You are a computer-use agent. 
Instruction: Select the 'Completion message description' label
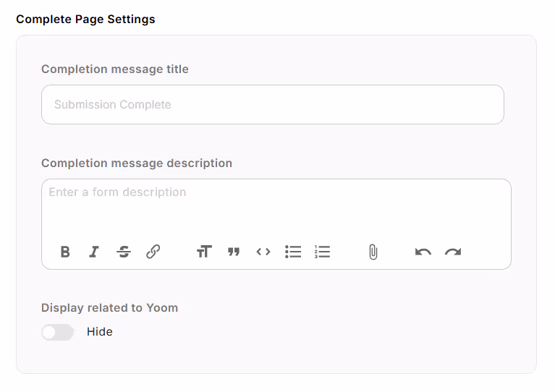[x=137, y=163]
